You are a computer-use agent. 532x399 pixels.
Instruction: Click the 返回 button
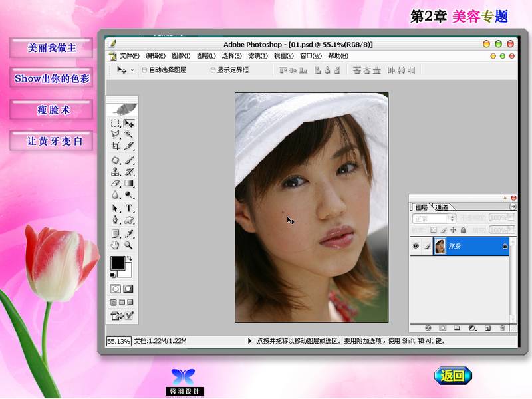(x=453, y=376)
